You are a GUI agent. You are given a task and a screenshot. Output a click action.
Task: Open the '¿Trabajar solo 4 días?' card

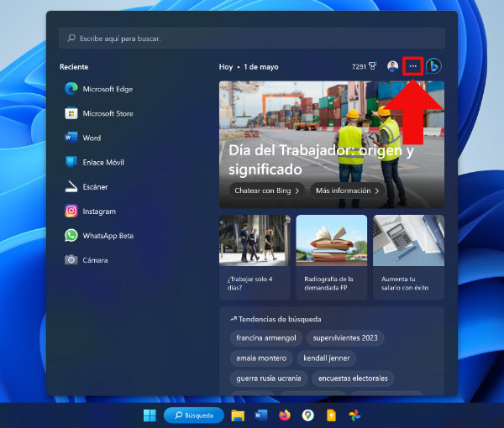coord(255,257)
